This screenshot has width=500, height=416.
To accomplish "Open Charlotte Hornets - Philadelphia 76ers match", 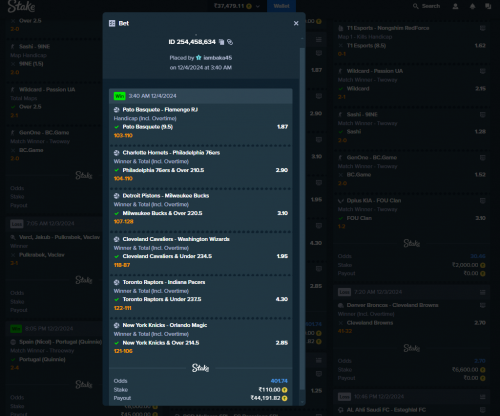I will pos(171,153).
